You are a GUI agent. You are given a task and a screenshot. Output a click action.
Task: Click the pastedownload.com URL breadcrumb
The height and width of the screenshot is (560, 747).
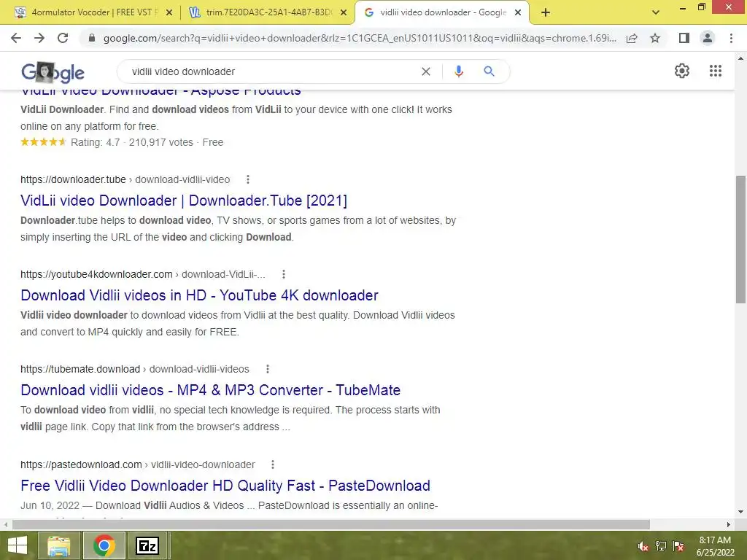tap(138, 464)
